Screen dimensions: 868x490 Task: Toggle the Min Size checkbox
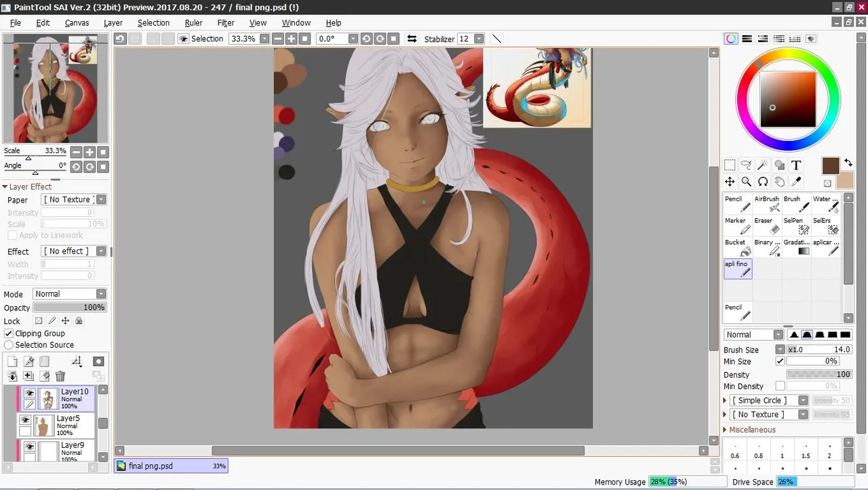click(780, 361)
